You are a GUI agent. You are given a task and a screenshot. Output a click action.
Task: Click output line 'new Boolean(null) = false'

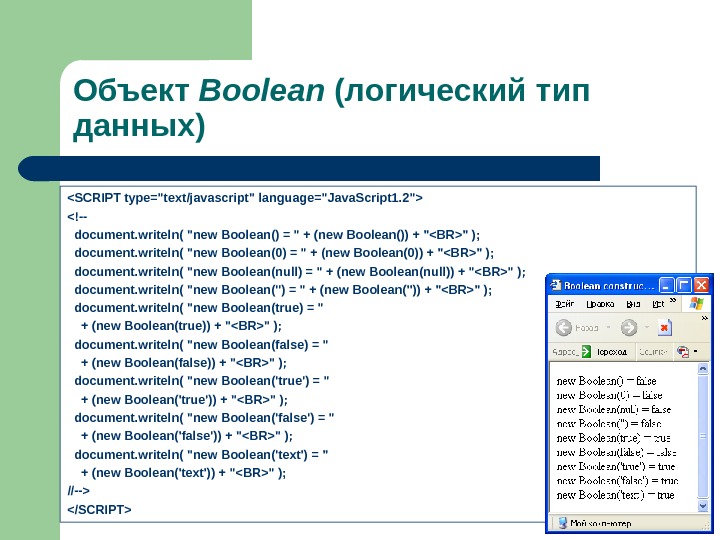pyautogui.click(x=613, y=409)
